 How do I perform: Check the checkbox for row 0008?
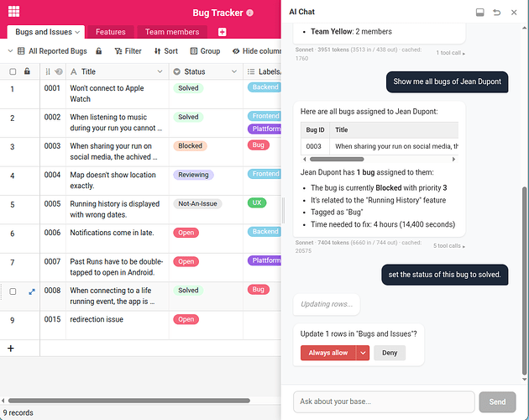[x=12, y=291]
